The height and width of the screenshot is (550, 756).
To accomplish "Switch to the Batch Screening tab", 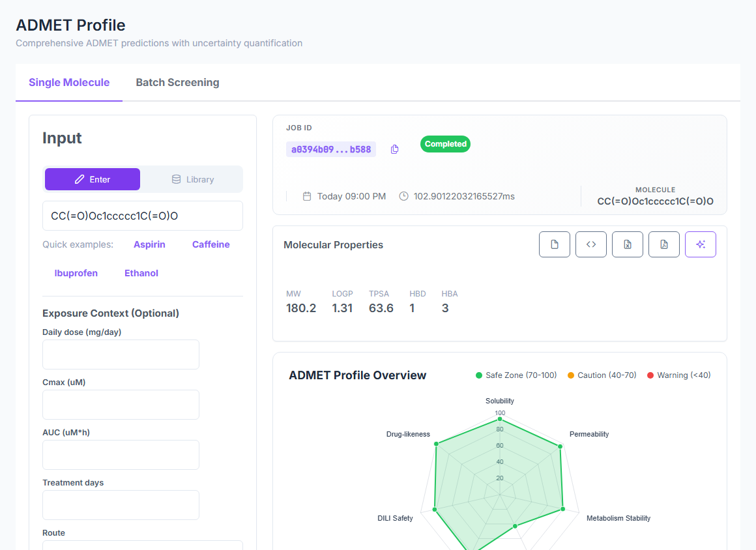I will [177, 82].
